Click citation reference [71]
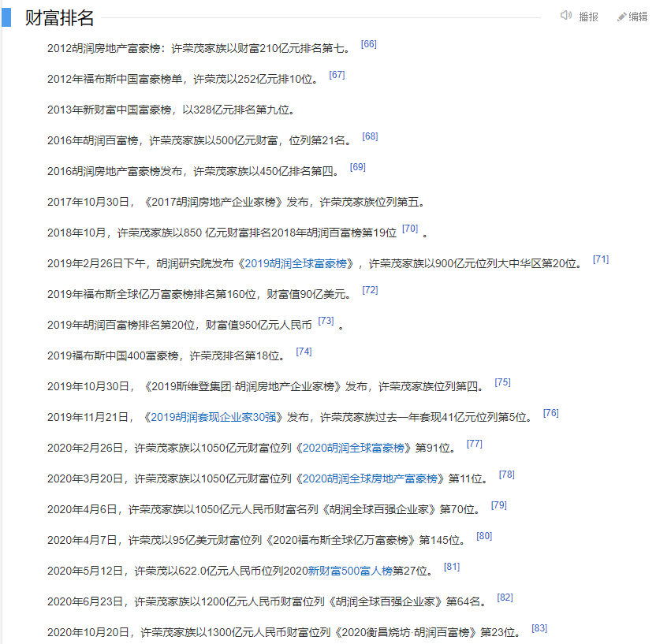This screenshot has width=671, height=644. (601, 260)
